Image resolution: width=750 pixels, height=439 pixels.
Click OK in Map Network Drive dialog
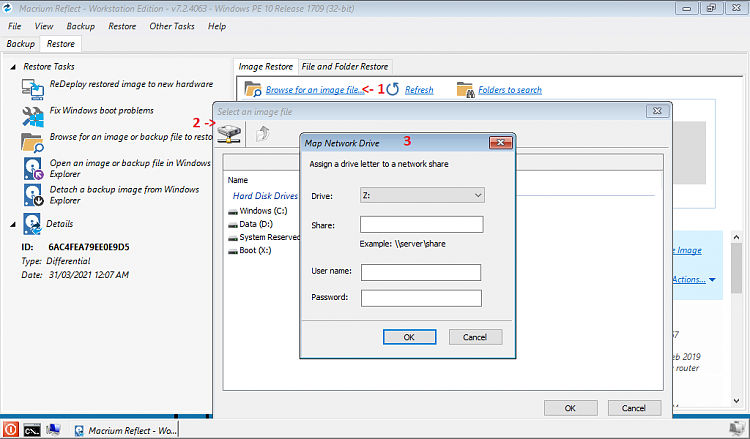pos(409,337)
